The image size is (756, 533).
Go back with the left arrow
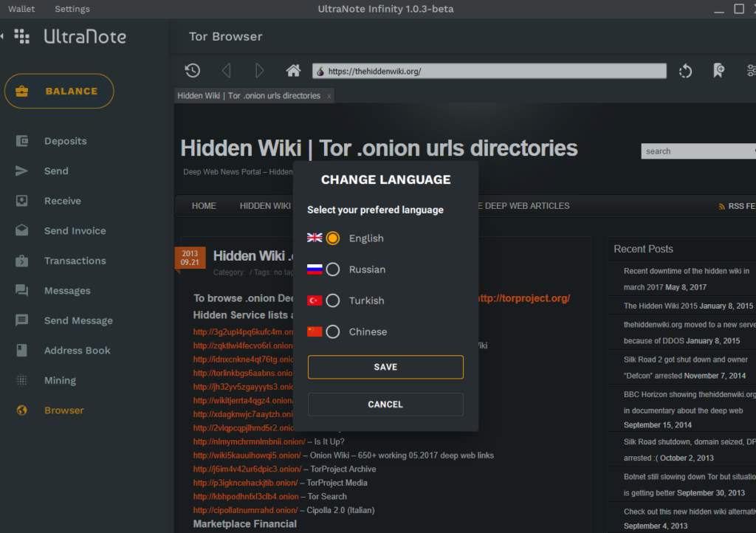click(226, 71)
